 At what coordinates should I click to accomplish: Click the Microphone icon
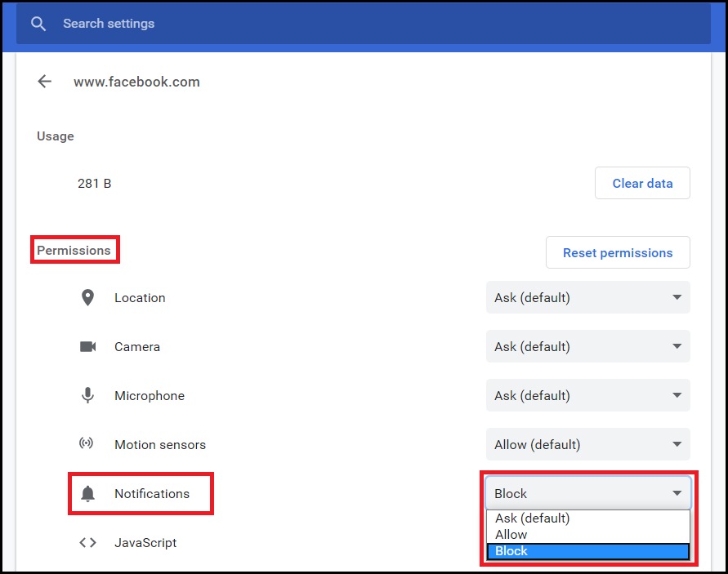pos(87,396)
